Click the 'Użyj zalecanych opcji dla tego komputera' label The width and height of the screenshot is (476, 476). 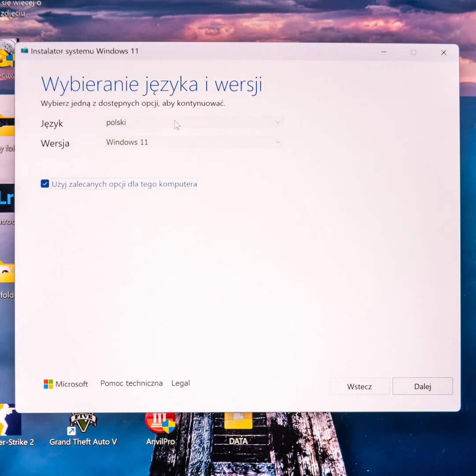point(124,184)
